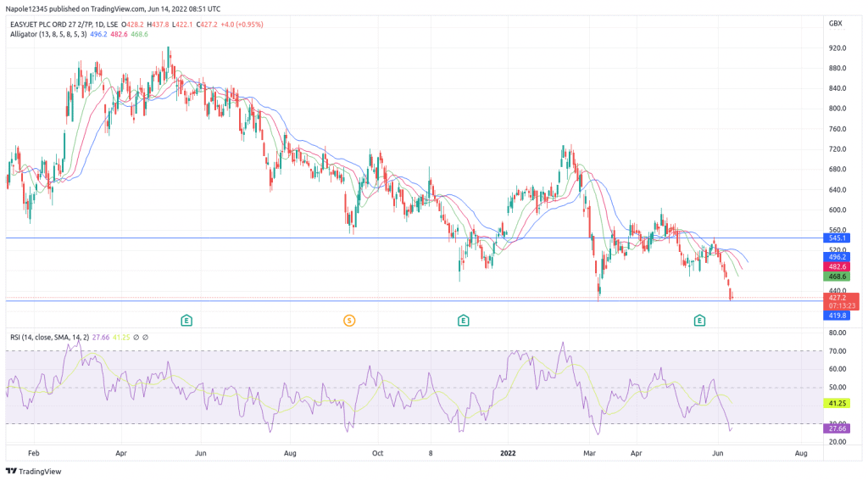Click the GBX currency label
The height and width of the screenshot is (481, 868).
click(x=835, y=23)
